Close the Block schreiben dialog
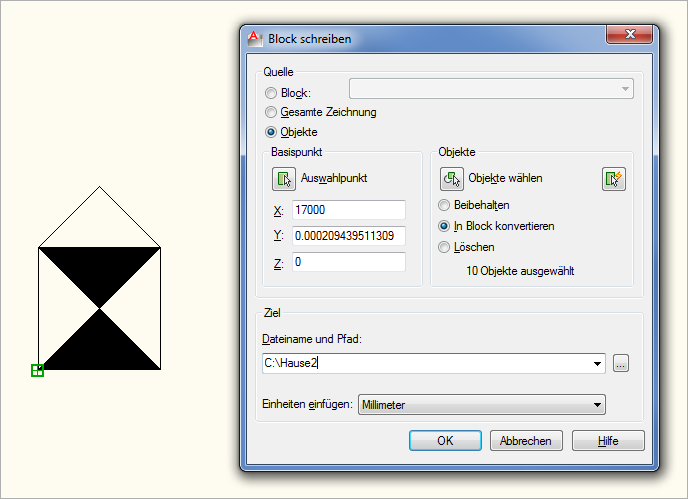This screenshot has height=499, width=688. point(628,36)
